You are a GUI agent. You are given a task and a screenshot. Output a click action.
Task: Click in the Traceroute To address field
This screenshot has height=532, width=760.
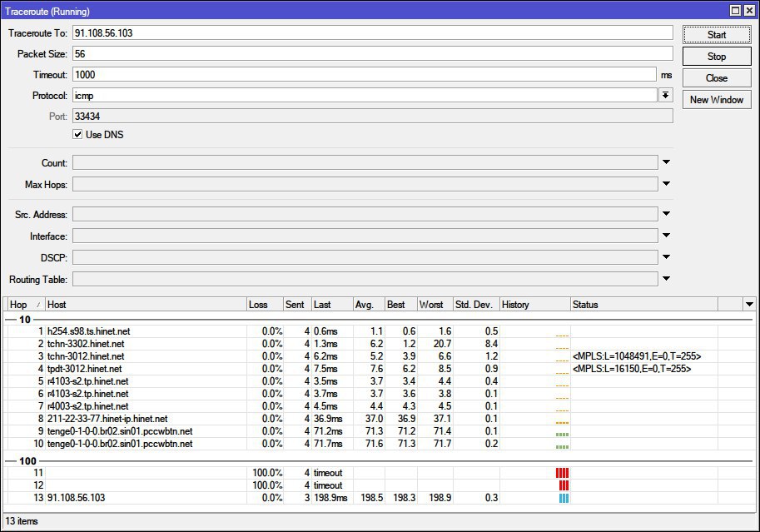coord(371,32)
